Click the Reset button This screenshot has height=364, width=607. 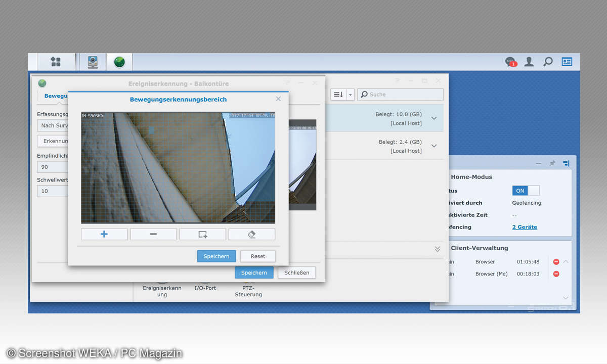coord(258,256)
